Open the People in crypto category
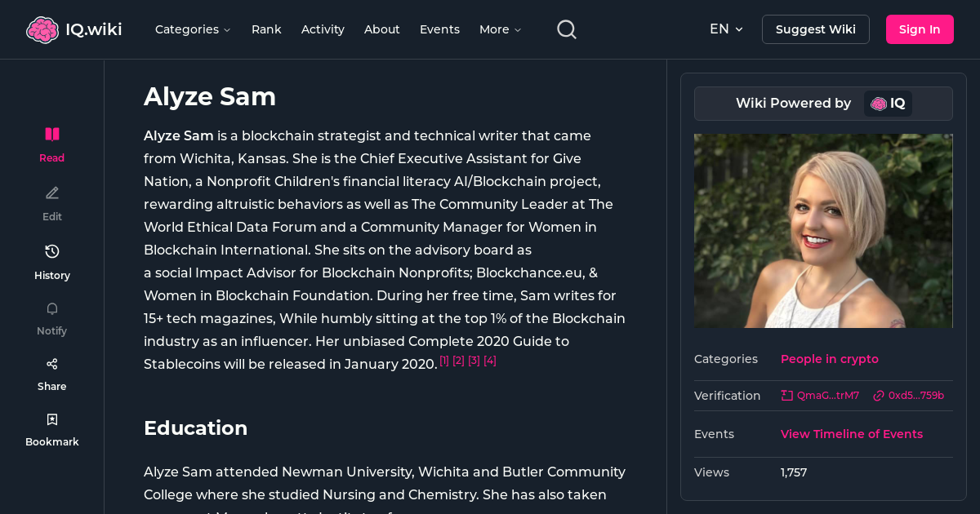 829,359
